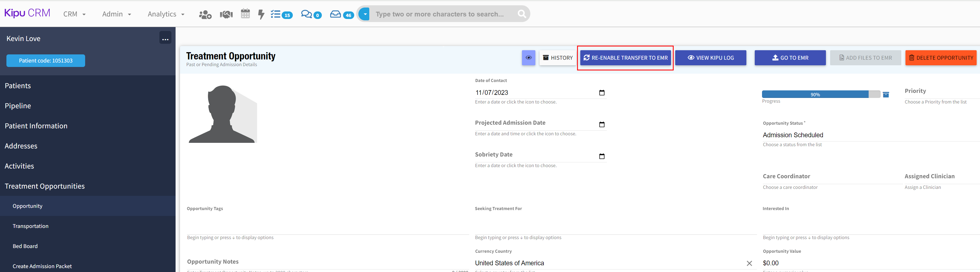Viewport: 980px width, 272px height.
Task: Open the Admin menu
Action: click(116, 14)
